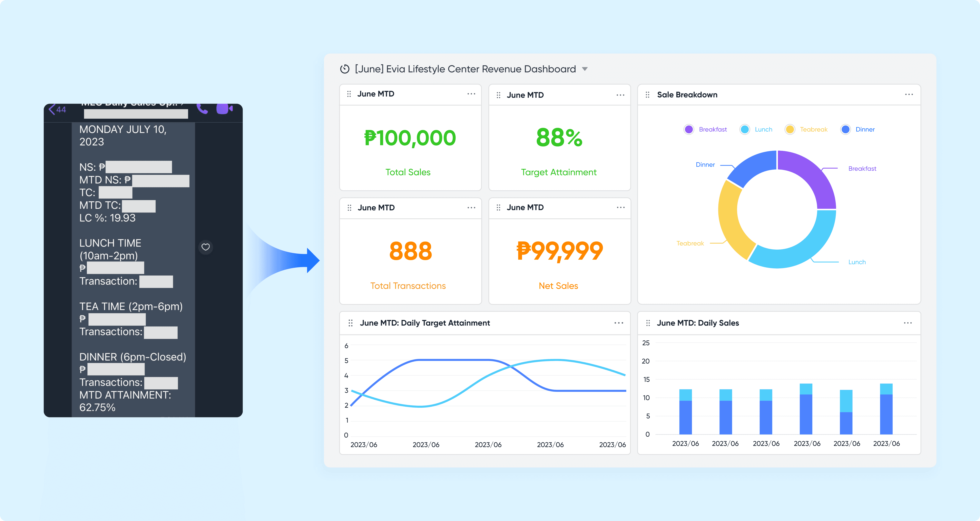The width and height of the screenshot is (980, 521).
Task: Grab the drag handle on Sale Breakdown panel
Action: point(647,94)
